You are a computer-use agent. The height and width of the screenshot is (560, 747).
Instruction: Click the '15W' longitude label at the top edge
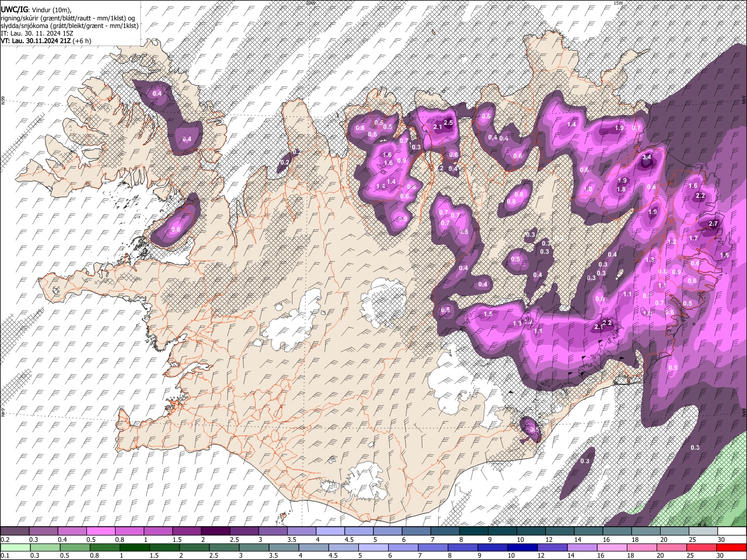tap(618, 3)
